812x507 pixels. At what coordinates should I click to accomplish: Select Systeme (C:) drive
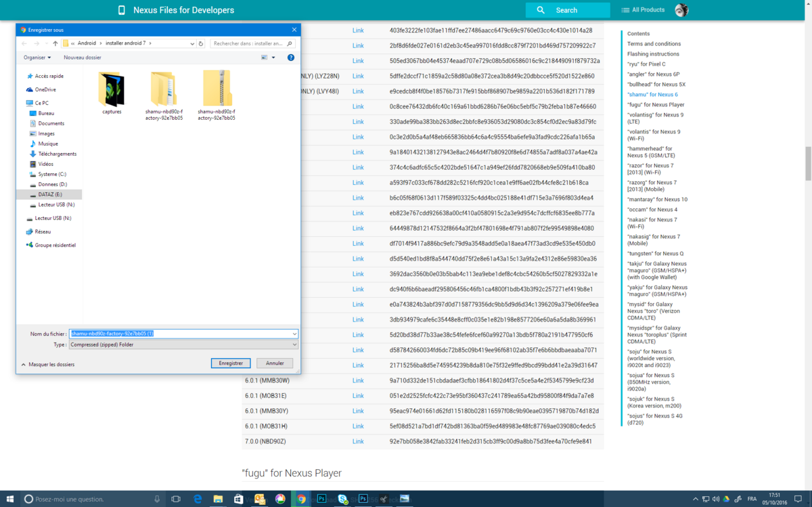(x=52, y=174)
